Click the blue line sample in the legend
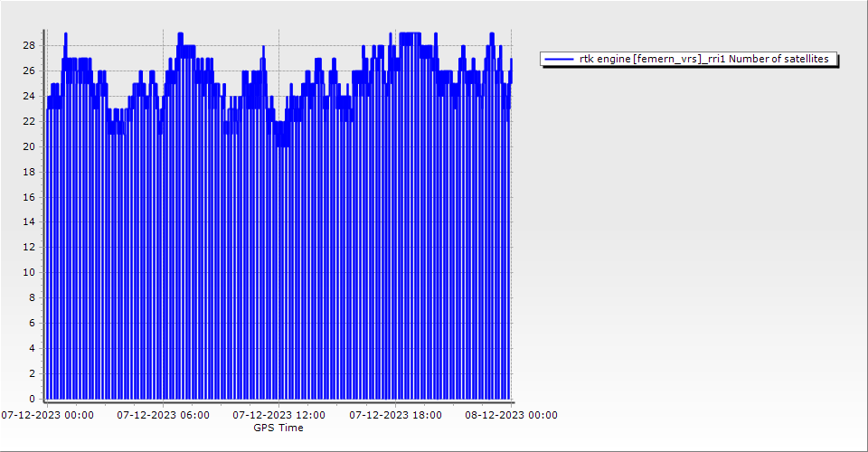868x452 pixels. (x=560, y=59)
